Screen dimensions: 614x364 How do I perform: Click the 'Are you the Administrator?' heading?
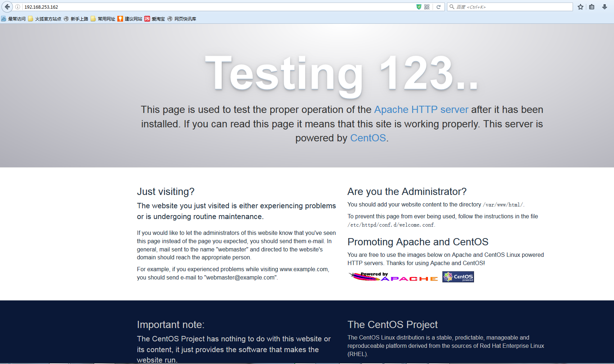pos(407,191)
